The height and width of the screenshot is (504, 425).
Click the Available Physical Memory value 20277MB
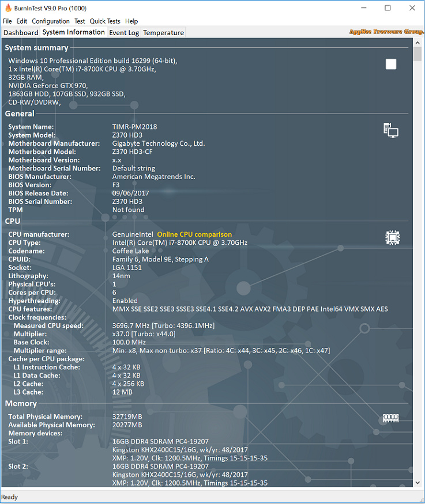pos(127,425)
